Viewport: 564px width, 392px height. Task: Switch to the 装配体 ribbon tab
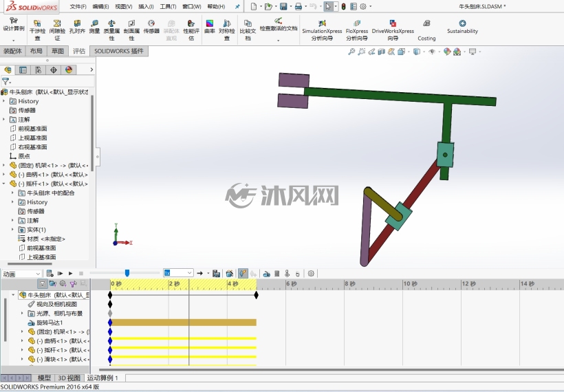point(12,51)
